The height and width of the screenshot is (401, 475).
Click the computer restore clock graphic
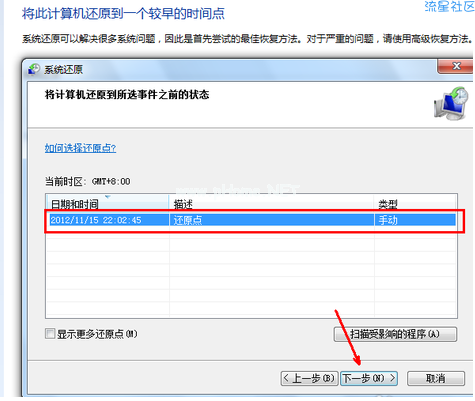coord(451,103)
